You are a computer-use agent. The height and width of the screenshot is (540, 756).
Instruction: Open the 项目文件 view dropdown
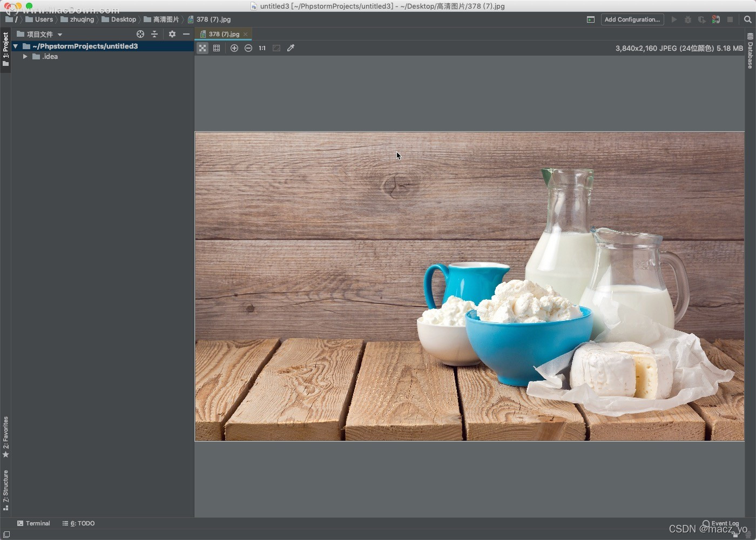[x=40, y=34]
